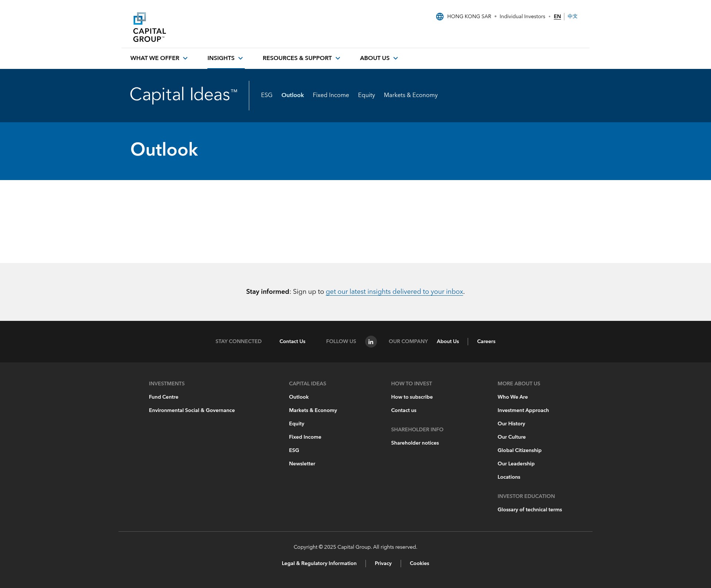
Task: Go to Careers page
Action: pos(486,341)
